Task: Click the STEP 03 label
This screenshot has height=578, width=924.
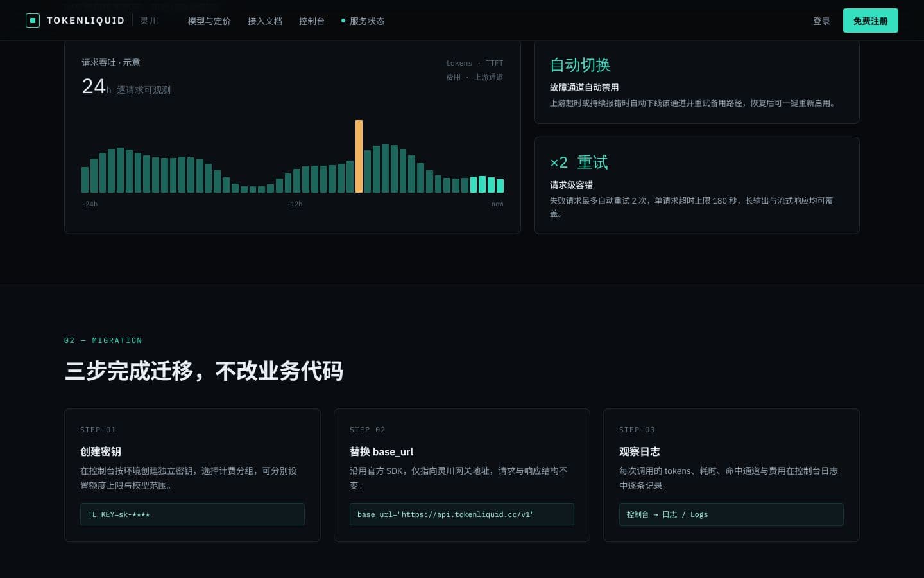Action: click(637, 430)
